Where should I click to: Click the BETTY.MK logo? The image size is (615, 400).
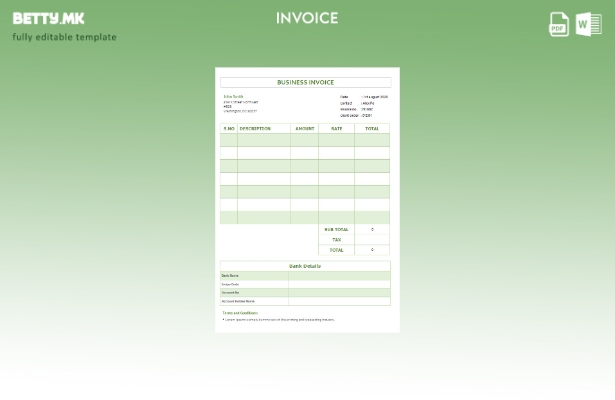48,18
